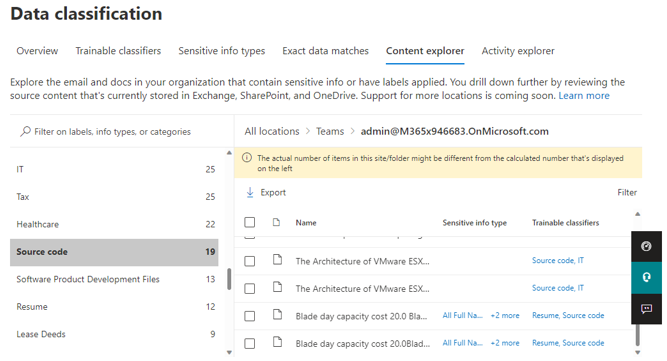Screen dimensions: 667x361
Task: Click the top gauge icon in side widget
Action: point(646,246)
